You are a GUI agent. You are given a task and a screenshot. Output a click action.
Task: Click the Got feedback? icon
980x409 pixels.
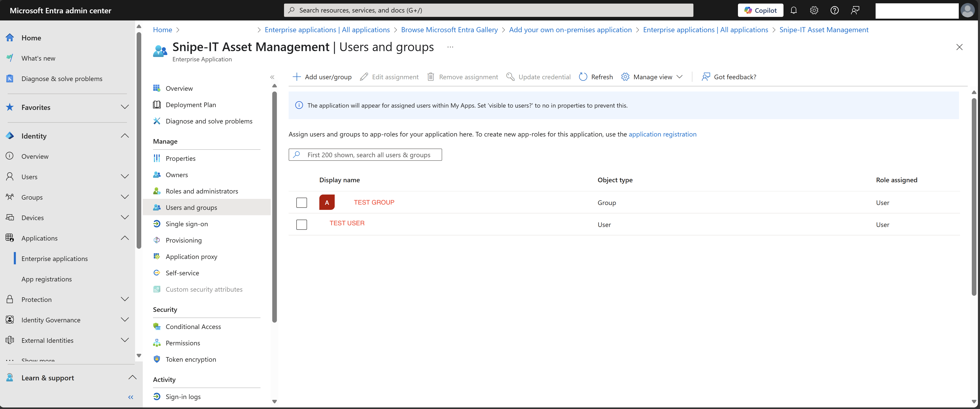tap(706, 77)
